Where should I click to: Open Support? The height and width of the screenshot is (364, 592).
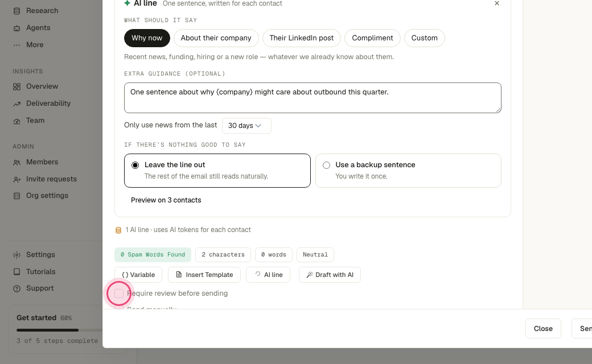[40, 288]
